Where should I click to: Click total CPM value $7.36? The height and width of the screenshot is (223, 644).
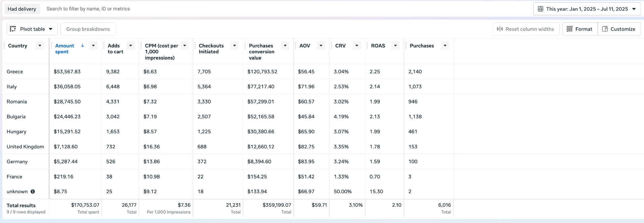(184, 205)
